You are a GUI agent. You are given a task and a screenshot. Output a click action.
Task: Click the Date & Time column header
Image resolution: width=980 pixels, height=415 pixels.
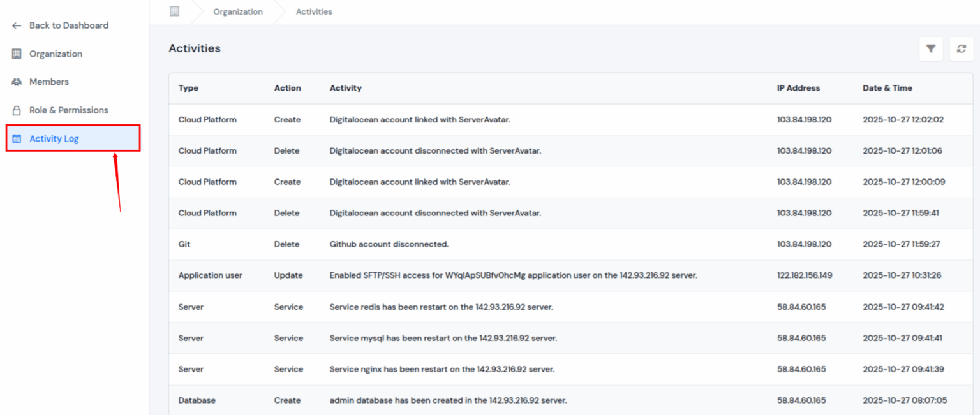[887, 88]
